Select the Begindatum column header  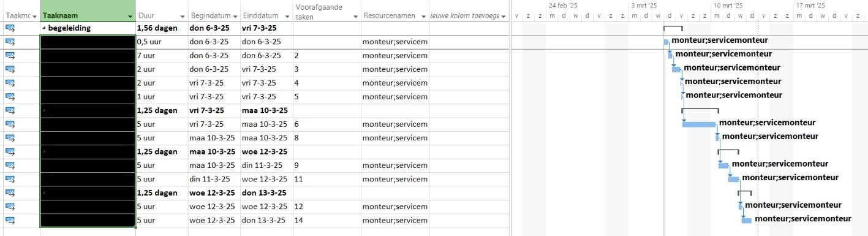coord(214,11)
